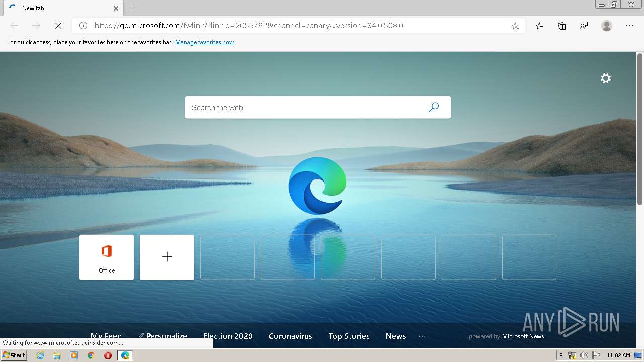Image resolution: width=644 pixels, height=362 pixels.
Task: Open a new tab with plus button
Action: coord(132,8)
